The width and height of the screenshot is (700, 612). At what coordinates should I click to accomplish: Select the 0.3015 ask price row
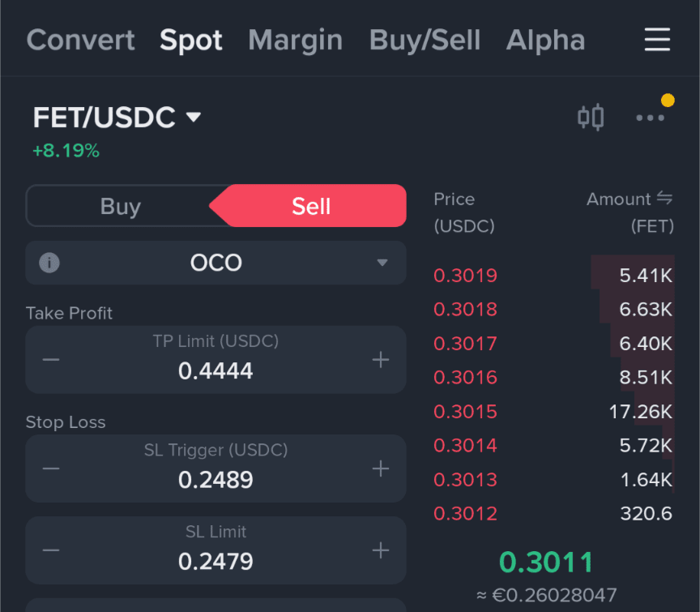coord(553,412)
